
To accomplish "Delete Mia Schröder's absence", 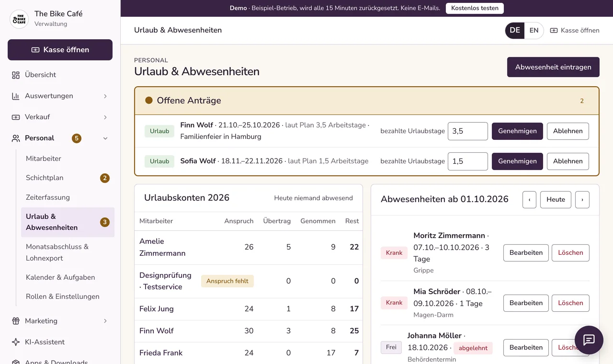I will [570, 303].
